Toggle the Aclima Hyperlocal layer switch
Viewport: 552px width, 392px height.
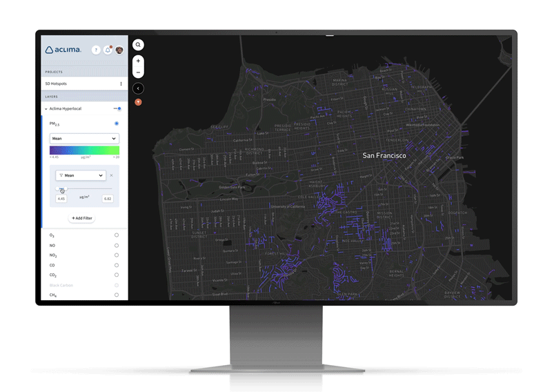coord(117,108)
